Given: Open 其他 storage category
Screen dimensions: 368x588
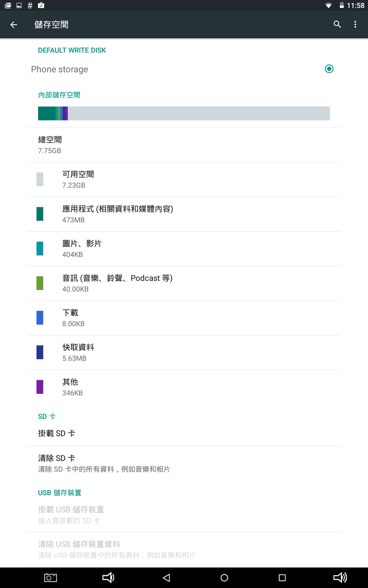Looking at the screenshot, I should (x=184, y=387).
